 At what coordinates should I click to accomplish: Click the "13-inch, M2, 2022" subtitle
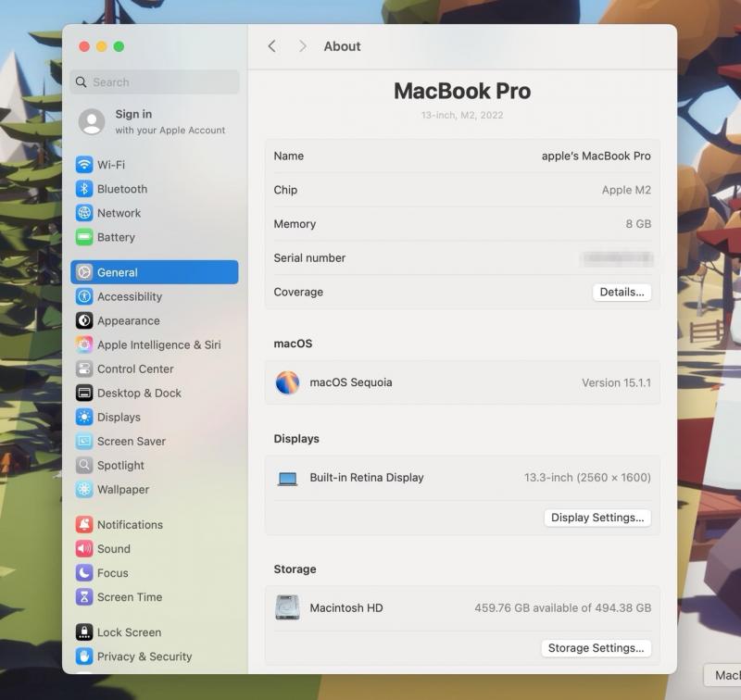tap(462, 115)
